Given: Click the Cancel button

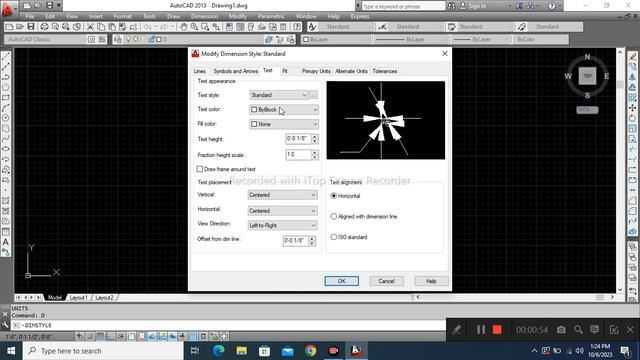Looking at the screenshot, I should [x=386, y=281].
